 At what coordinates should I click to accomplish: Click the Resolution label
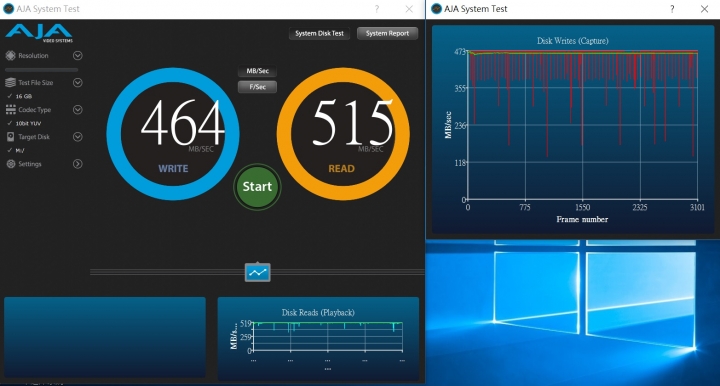[x=33, y=56]
